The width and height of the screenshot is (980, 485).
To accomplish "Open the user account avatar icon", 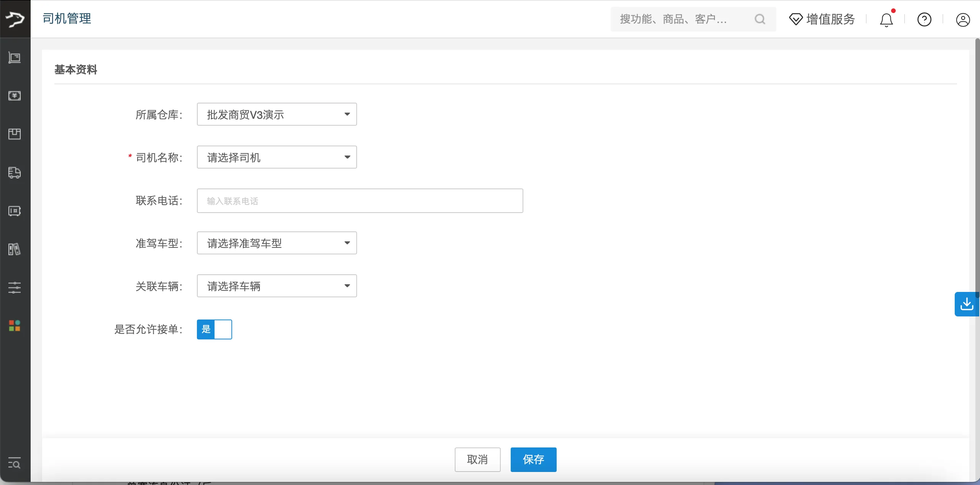I will click(x=963, y=19).
